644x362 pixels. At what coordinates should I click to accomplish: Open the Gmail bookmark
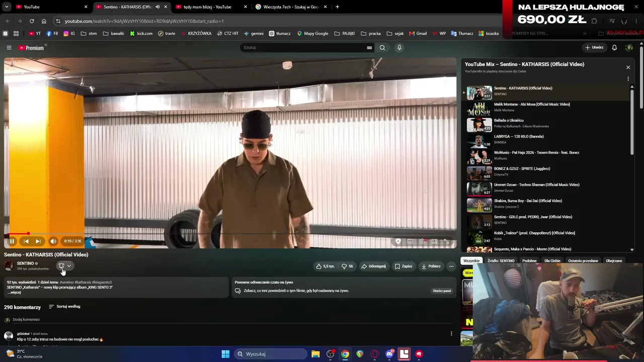(418, 34)
